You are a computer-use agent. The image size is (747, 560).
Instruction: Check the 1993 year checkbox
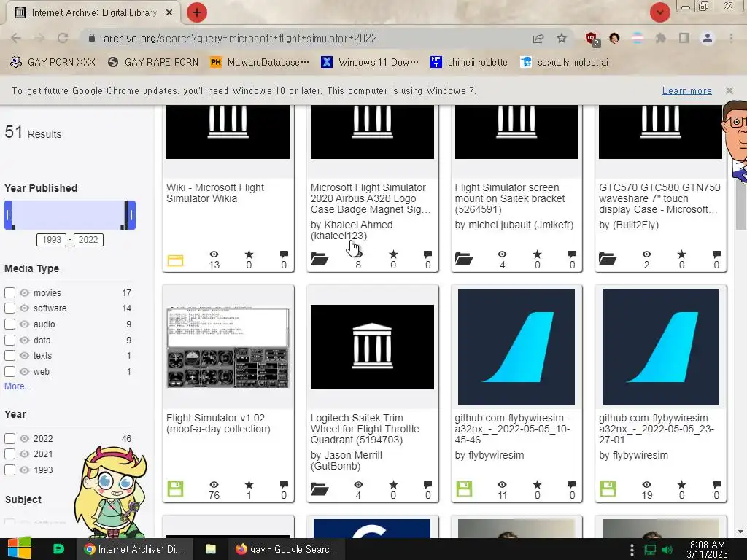(9, 470)
